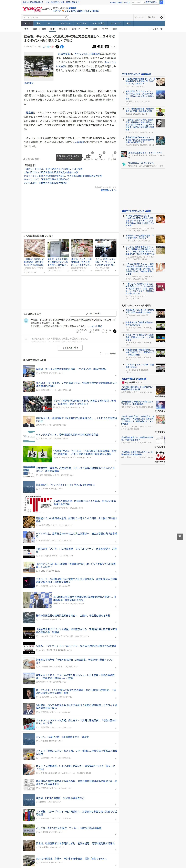The width and height of the screenshot is (186, 868).
Task: Click the blue web search magnifier button
Action: coord(161,2)
